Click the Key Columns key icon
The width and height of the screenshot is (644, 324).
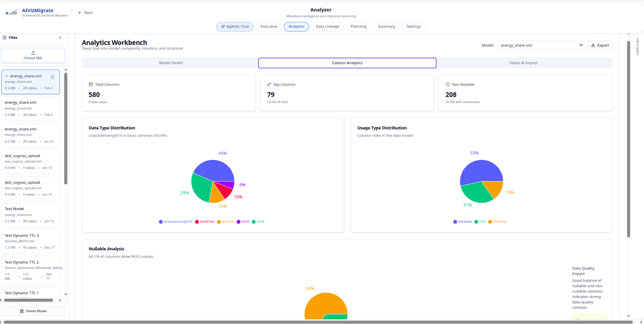point(269,84)
